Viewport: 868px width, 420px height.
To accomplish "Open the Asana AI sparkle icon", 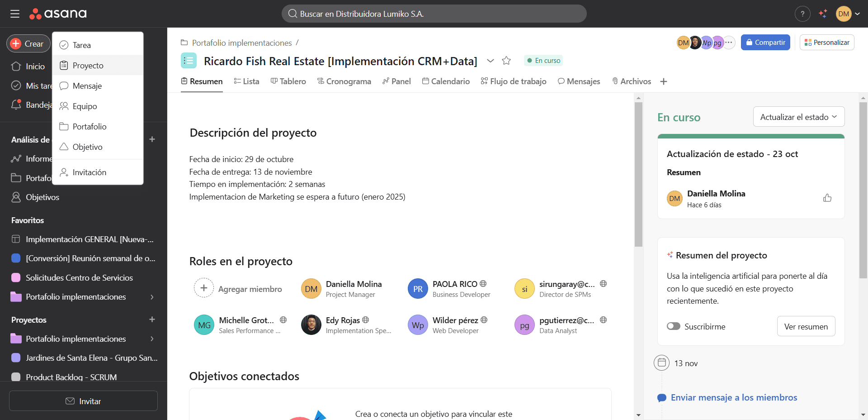I will [x=823, y=14].
